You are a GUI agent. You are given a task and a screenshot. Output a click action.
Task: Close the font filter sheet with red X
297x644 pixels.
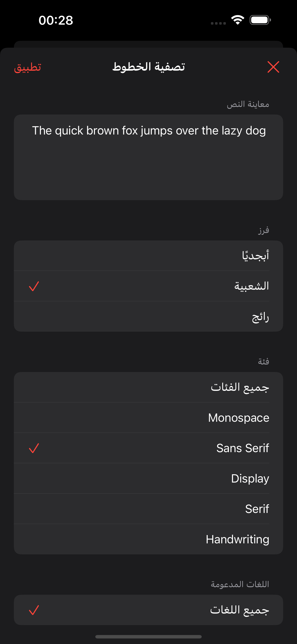pyautogui.click(x=273, y=67)
